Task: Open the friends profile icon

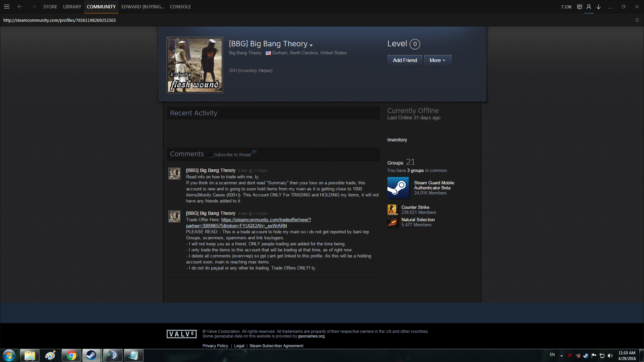Action: (x=589, y=7)
